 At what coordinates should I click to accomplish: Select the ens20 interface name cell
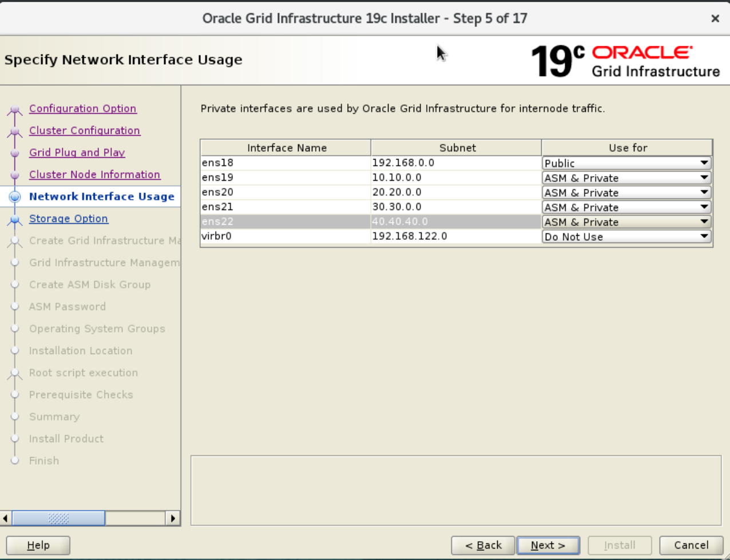(x=285, y=193)
